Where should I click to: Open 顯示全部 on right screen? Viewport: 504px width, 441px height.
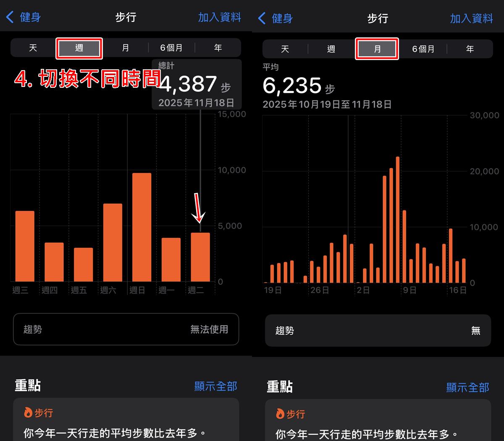[x=467, y=387]
